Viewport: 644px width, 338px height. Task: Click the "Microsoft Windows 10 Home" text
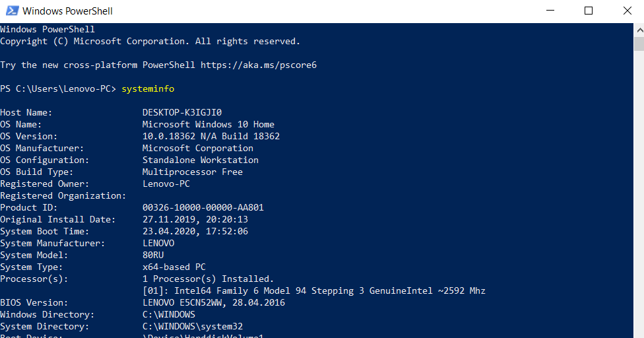[x=209, y=124]
